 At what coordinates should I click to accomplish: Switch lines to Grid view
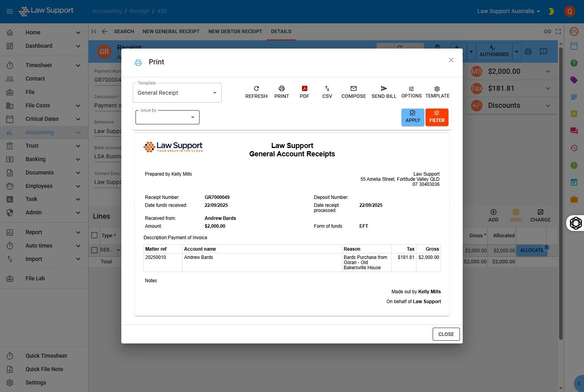[x=516, y=216]
